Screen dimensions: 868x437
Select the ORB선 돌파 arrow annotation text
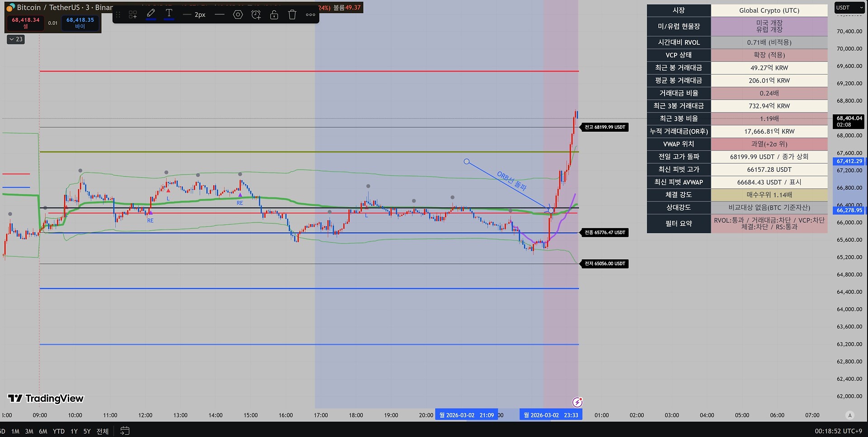[x=512, y=181]
